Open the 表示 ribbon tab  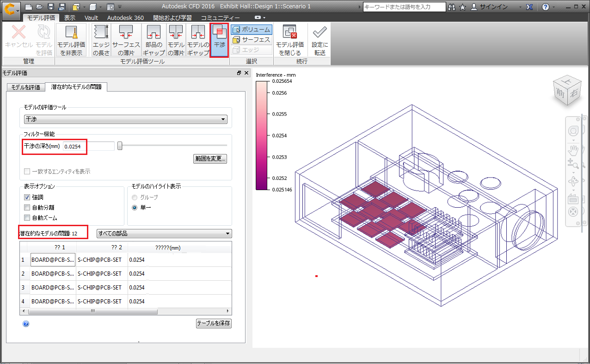[x=70, y=18]
